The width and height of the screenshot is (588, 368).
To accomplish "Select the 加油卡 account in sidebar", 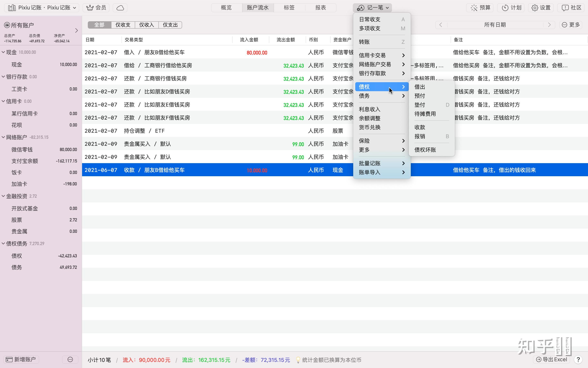I will click(41, 184).
